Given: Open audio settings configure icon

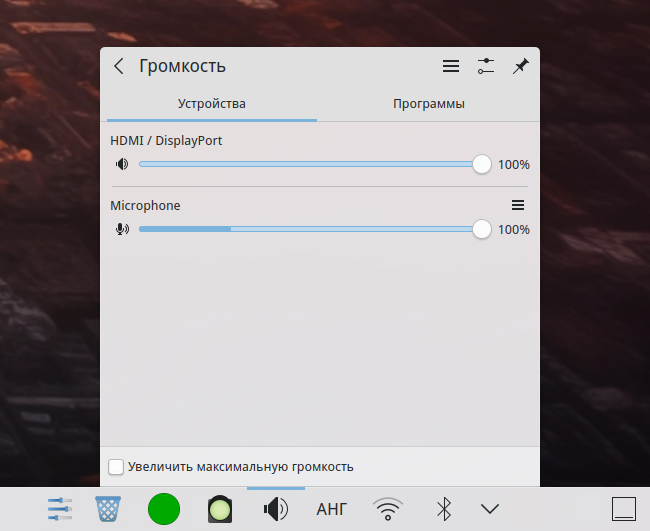Looking at the screenshot, I should click(486, 66).
